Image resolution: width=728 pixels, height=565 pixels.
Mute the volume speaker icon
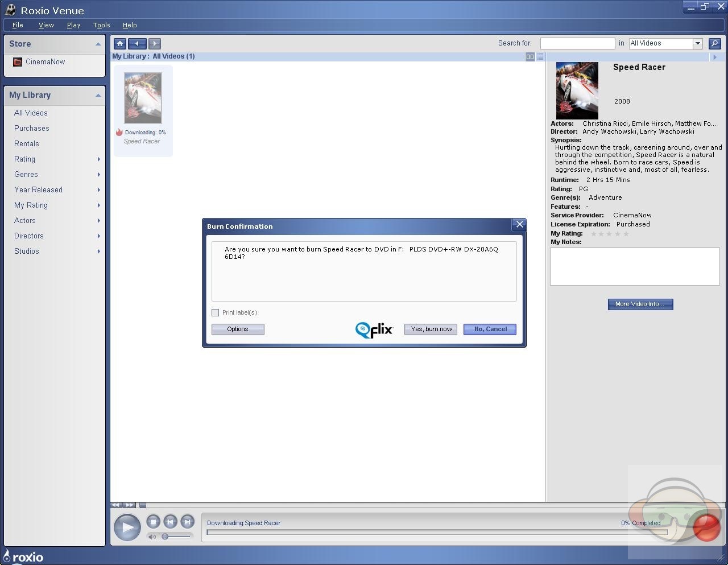pos(152,537)
